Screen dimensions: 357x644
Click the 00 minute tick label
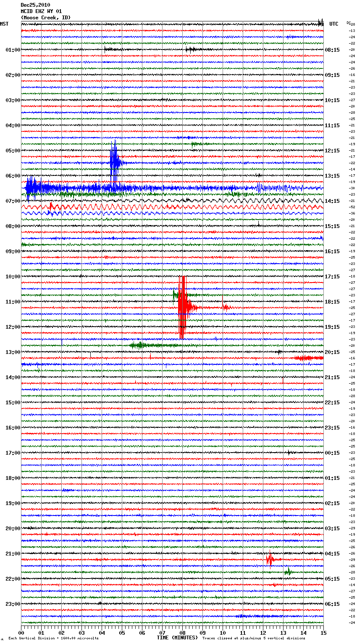coord(21,633)
